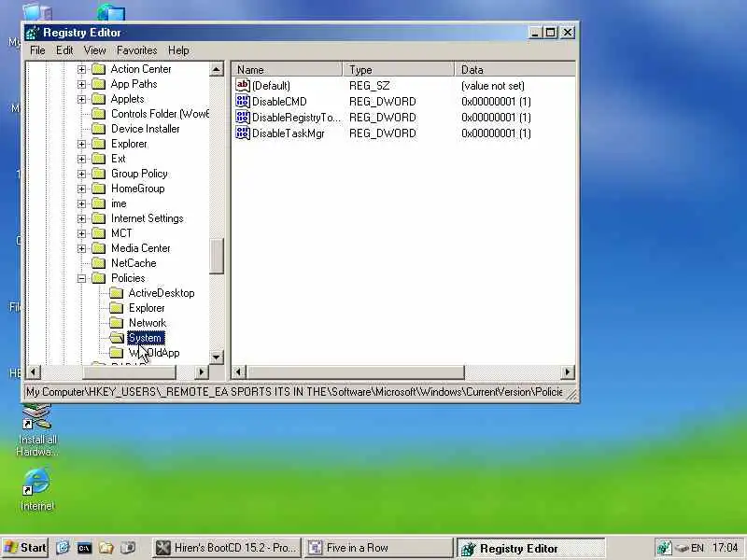Click the (Default) string value icon
Viewport: 747px width, 560px height.
243,85
